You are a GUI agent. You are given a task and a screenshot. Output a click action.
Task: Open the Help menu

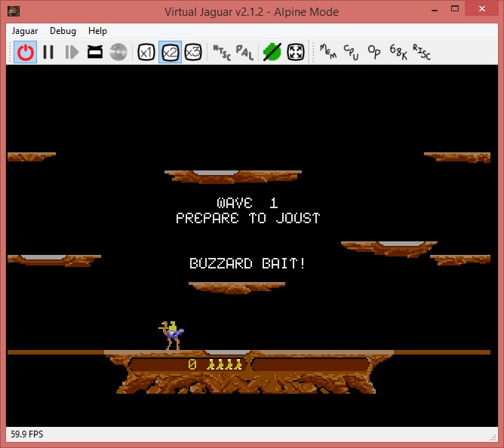[x=98, y=31]
